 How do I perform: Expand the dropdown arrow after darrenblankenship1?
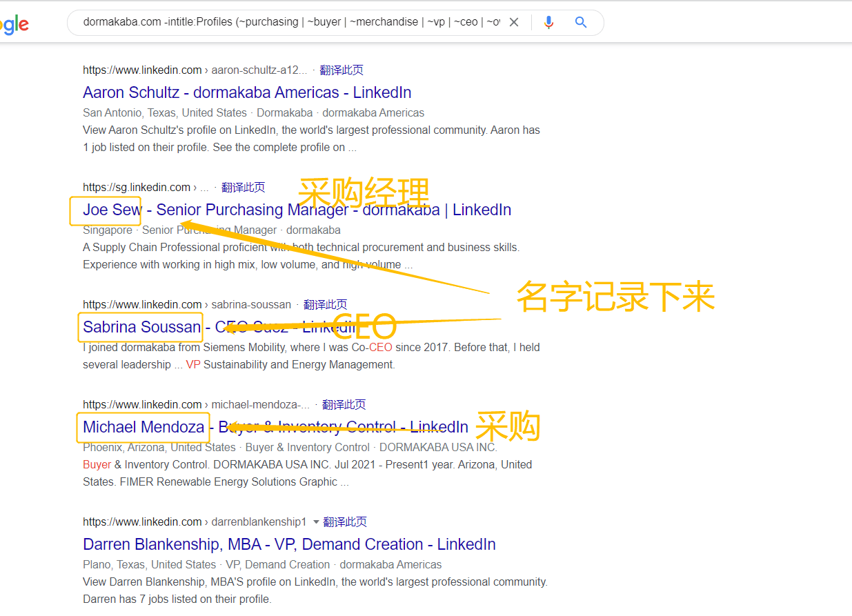tap(316, 521)
